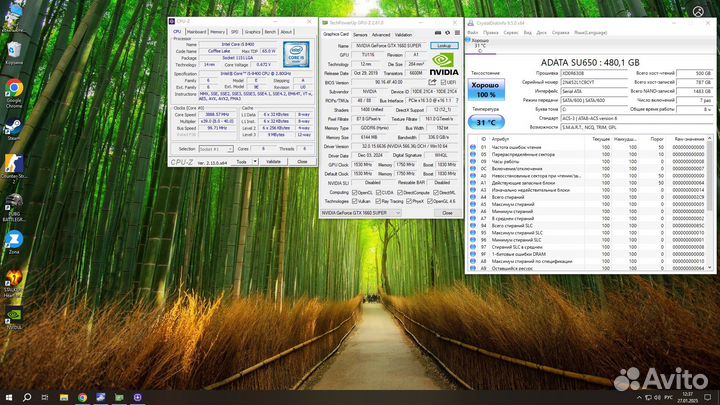This screenshot has width=720, height=405.
Task: Click the Chrome icon on the taskbar
Action: point(82,397)
